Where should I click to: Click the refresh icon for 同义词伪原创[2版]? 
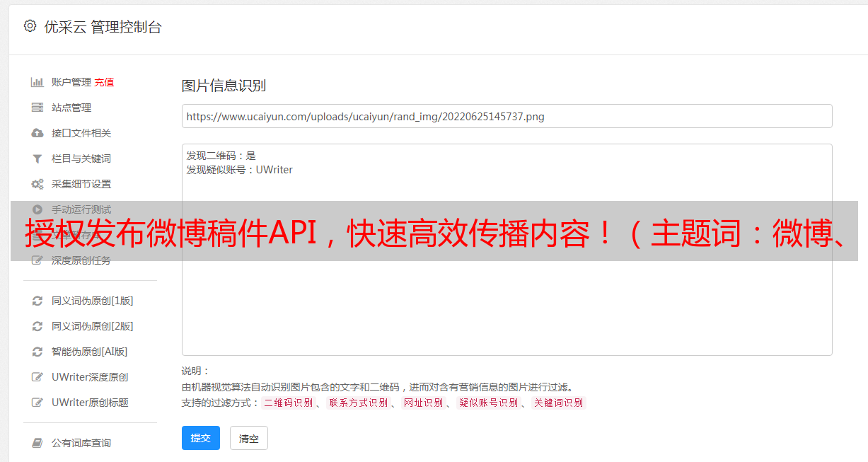[37, 326]
